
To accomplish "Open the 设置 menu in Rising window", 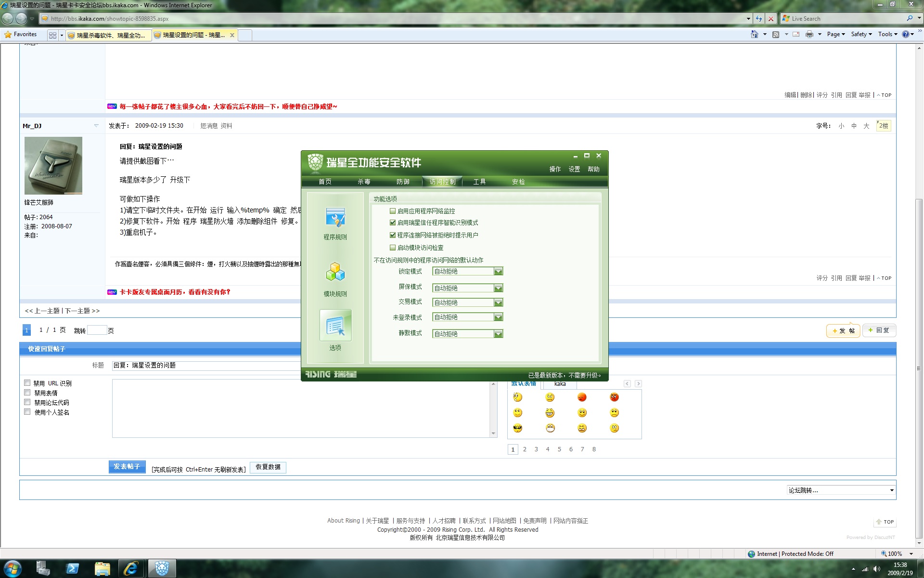I will [574, 169].
